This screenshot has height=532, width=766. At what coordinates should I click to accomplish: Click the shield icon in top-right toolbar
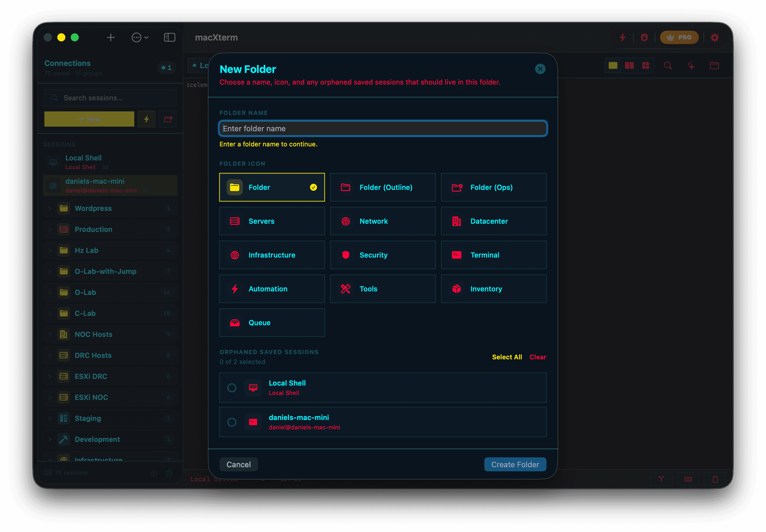click(x=644, y=37)
